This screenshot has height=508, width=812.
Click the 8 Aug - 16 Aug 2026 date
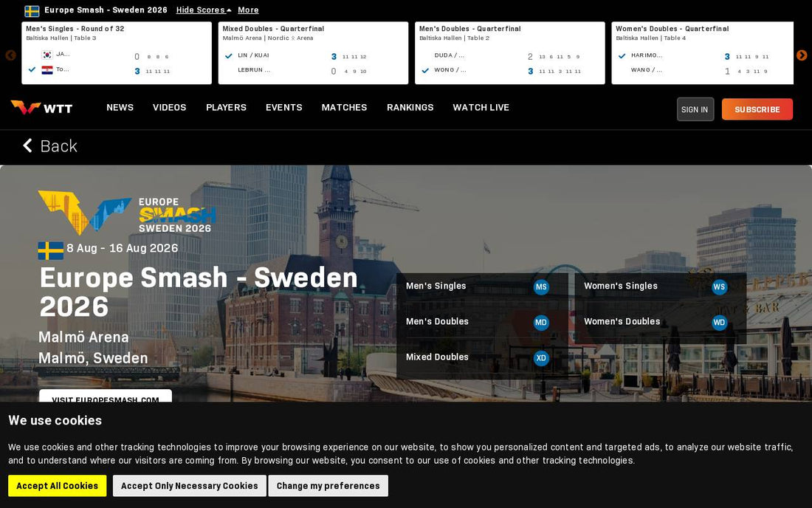(123, 248)
